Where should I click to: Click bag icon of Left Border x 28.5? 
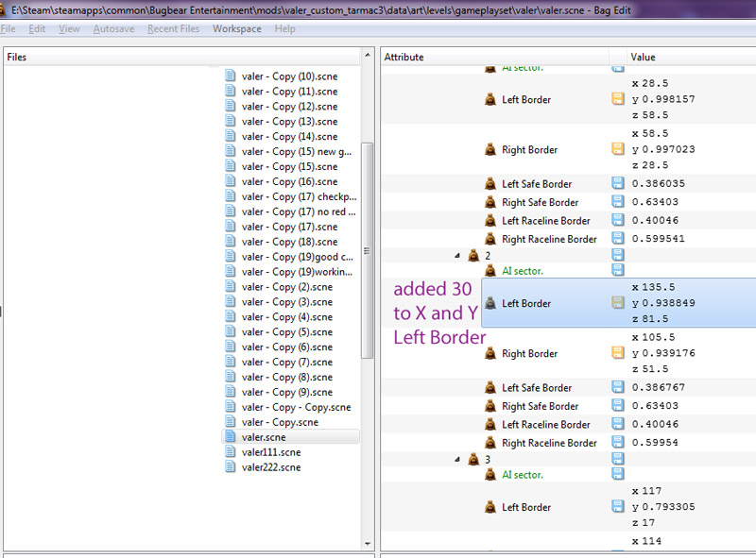490,99
